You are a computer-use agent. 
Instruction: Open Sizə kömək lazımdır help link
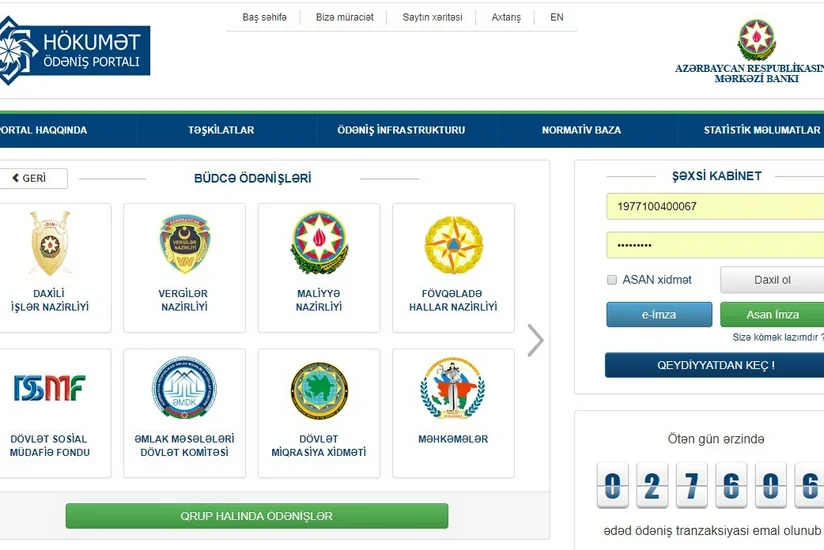778,337
